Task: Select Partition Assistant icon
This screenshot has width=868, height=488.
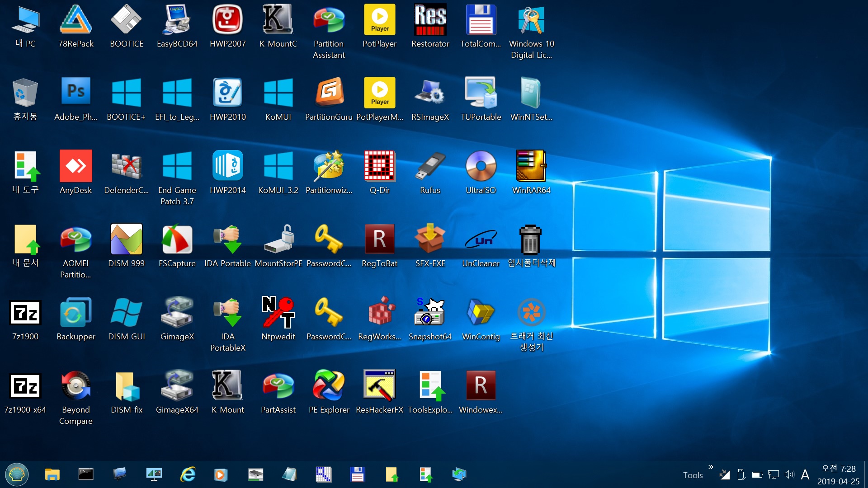Action: coord(329,20)
